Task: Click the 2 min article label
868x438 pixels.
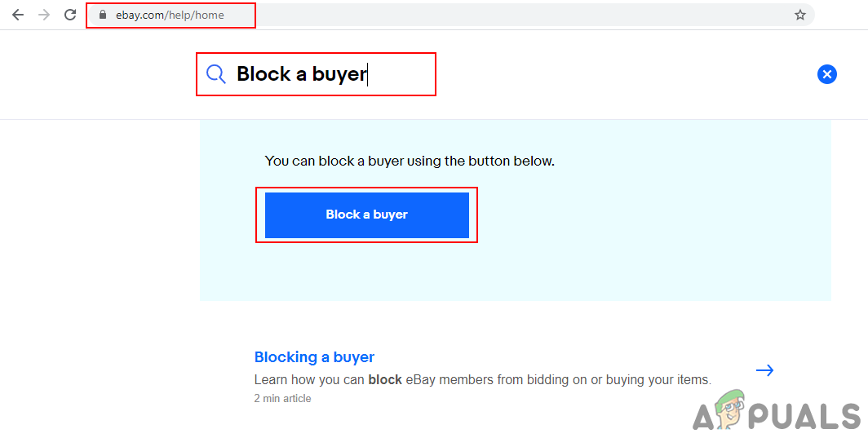Action: tap(282, 399)
